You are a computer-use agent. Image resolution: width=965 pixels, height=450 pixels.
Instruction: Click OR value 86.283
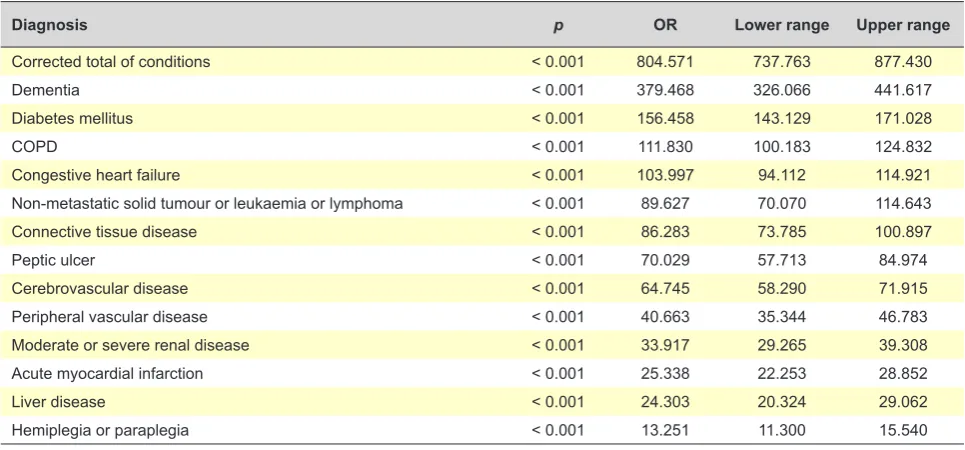665,231
